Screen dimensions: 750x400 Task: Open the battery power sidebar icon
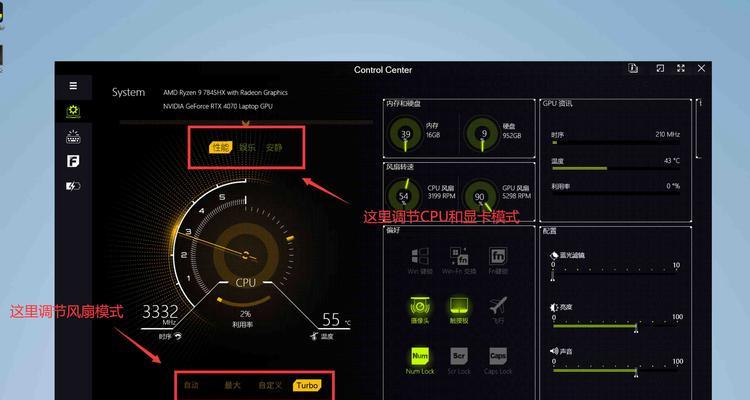(73, 186)
